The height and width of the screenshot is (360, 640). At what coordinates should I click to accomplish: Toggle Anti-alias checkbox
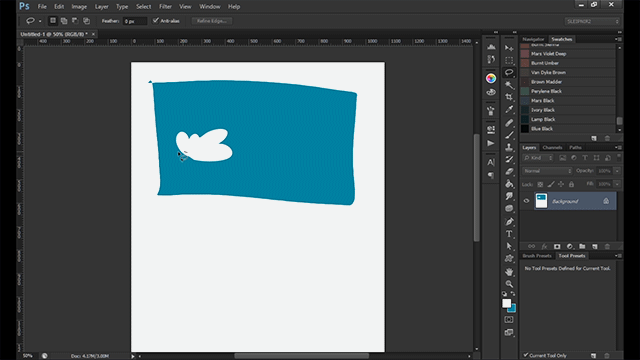156,20
